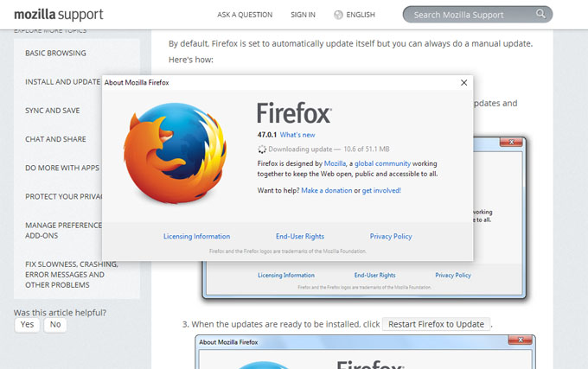Open Chat and Share topic
Screen dimensions: 588x369
55,139
